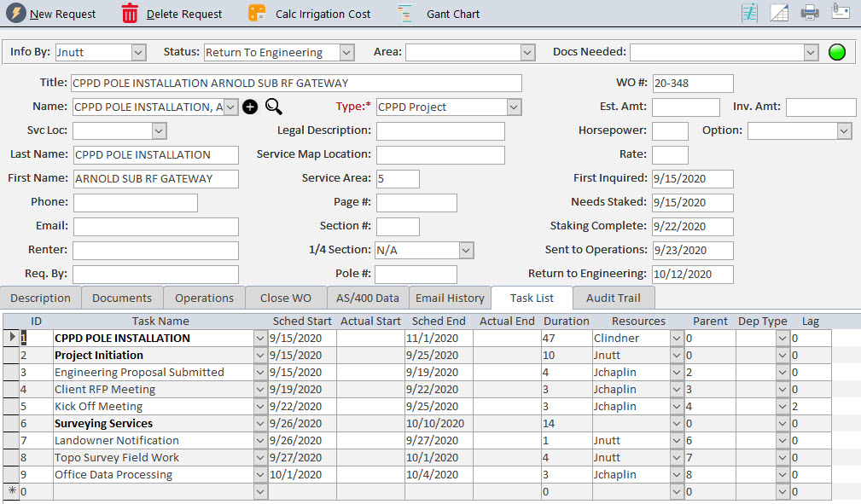
Task: Switch to the Audit Trail tab
Action: (615, 298)
